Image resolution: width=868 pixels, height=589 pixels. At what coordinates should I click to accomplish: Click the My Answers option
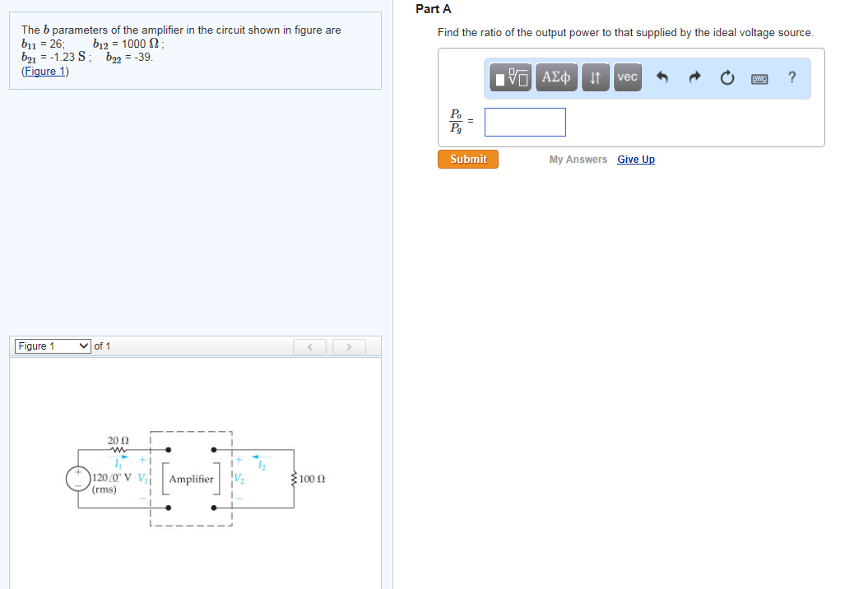pos(578,159)
